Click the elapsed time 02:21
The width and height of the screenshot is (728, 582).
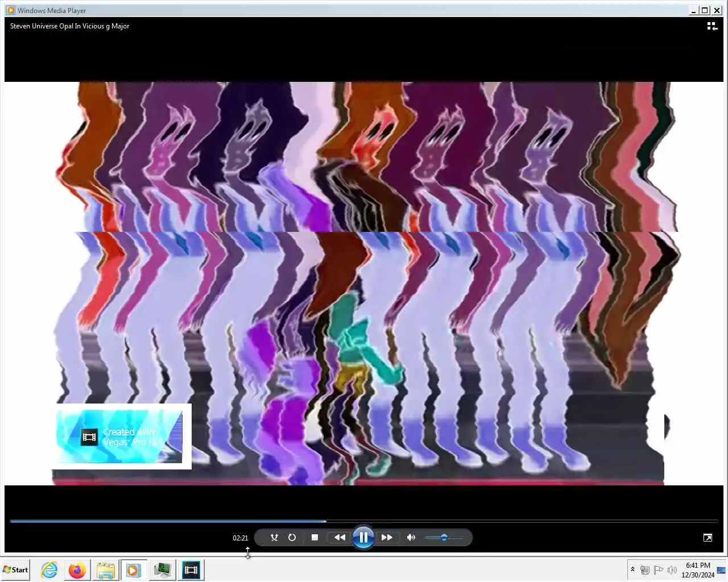[x=240, y=538]
